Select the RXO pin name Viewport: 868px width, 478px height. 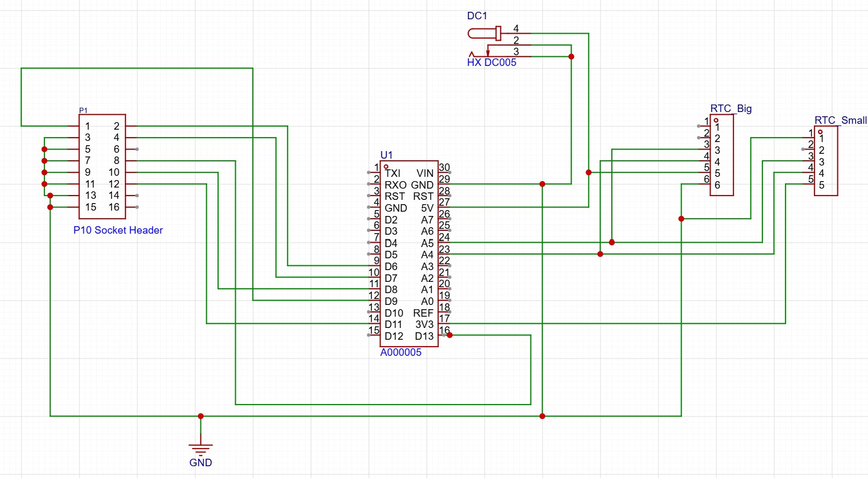(x=395, y=185)
